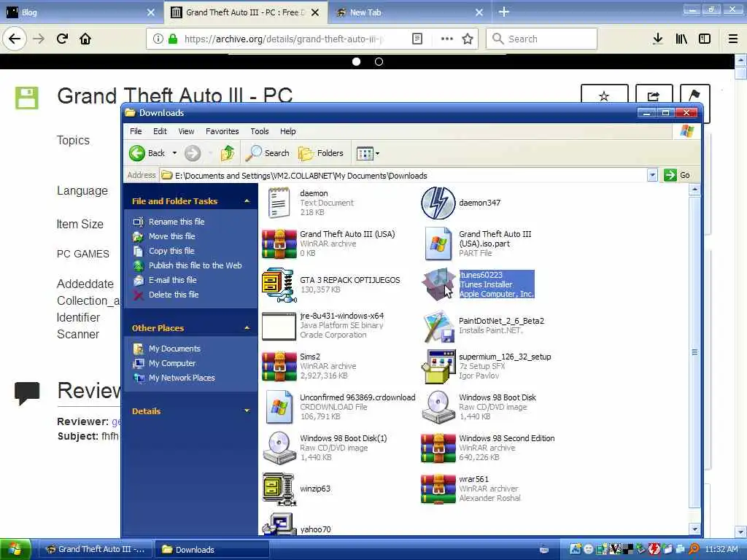This screenshot has height=560, width=747.
Task: Favorite item star button on archive page
Action: [604, 96]
